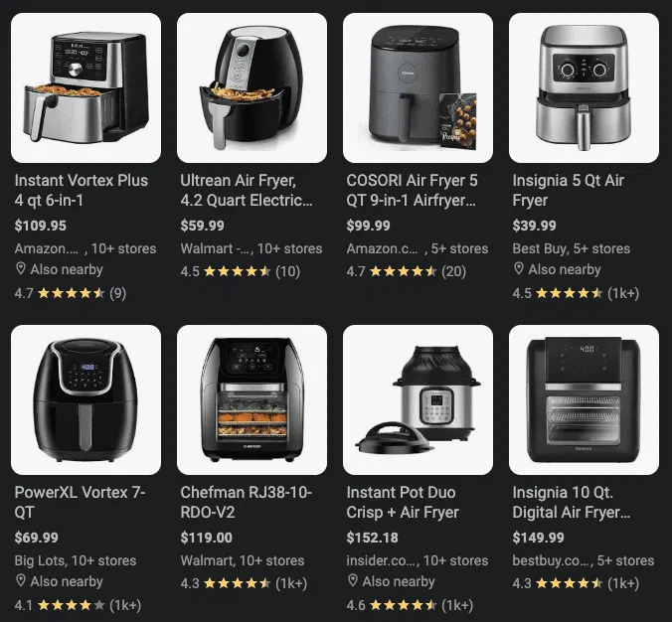Open the Chefman RJ38-10-RDO-V2 title link
The image size is (672, 622).
point(246,502)
